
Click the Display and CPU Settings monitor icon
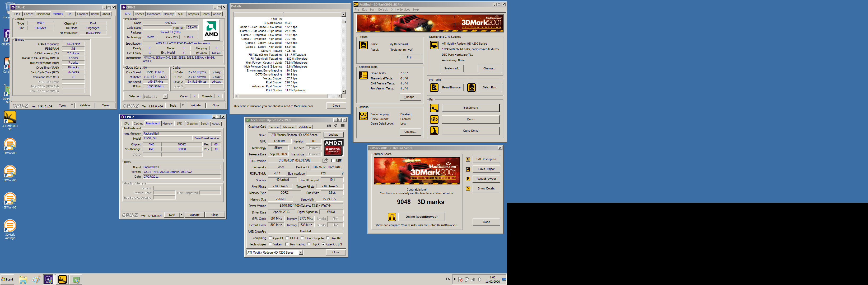click(434, 45)
